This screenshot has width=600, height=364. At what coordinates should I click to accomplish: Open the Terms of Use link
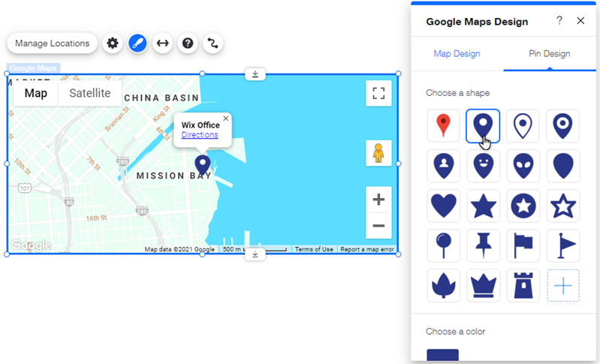(314, 249)
